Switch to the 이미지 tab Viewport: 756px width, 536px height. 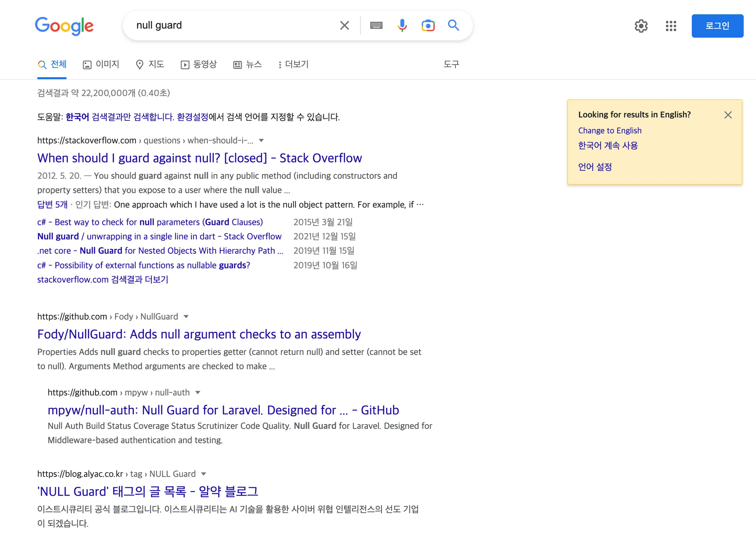coord(101,65)
